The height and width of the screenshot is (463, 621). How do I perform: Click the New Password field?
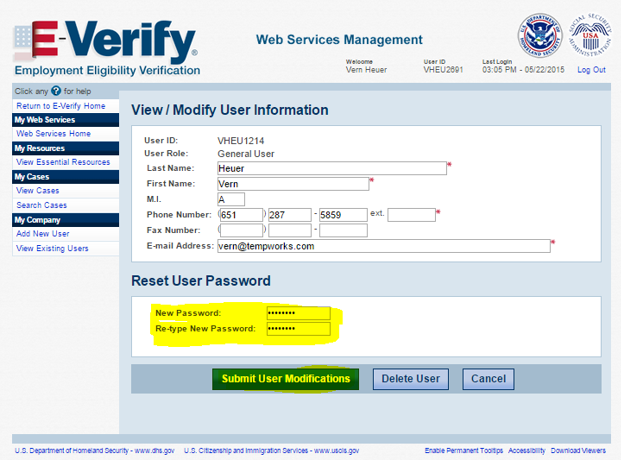point(298,313)
